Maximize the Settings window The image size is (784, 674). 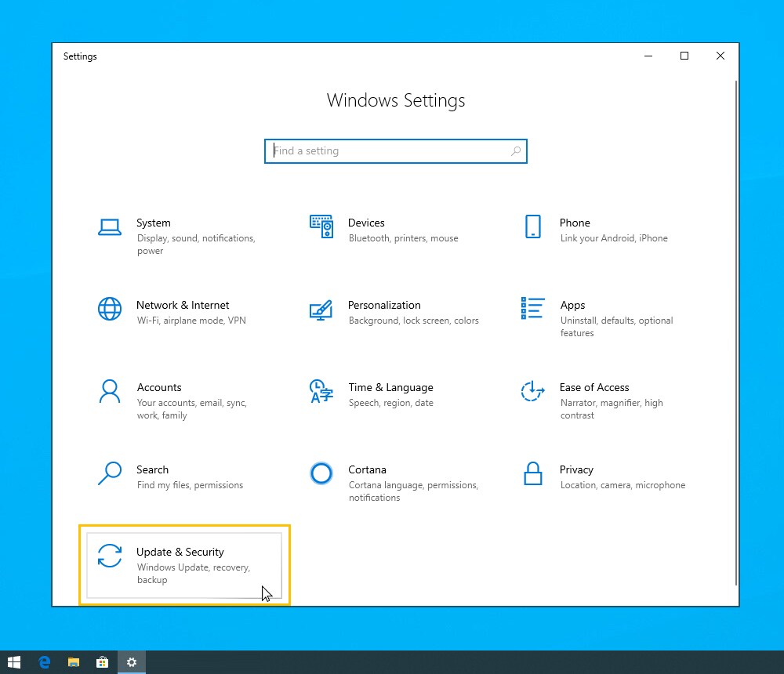(x=684, y=56)
